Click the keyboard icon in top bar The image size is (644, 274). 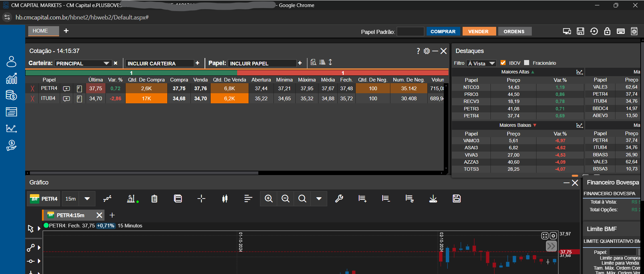620,31
